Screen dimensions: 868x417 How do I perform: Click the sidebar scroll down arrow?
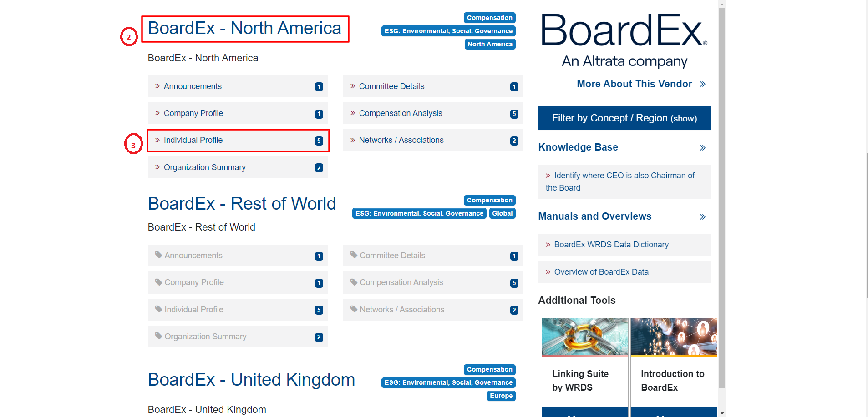[x=722, y=413]
